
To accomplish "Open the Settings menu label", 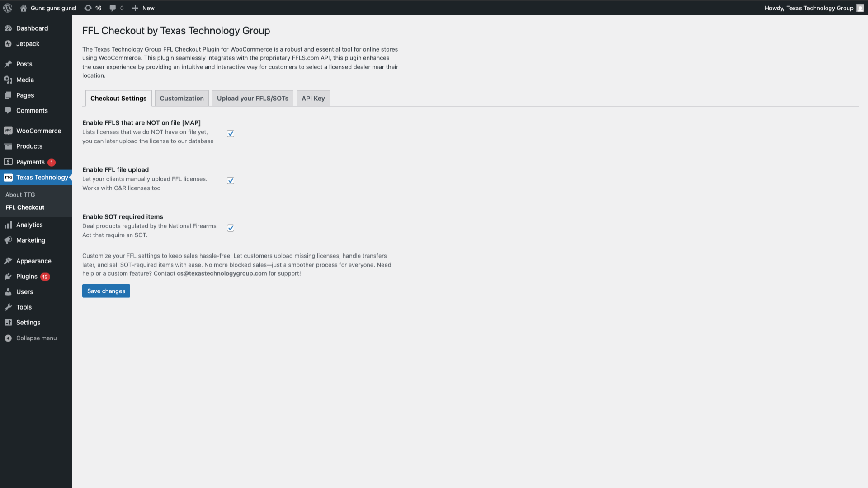I will (28, 322).
